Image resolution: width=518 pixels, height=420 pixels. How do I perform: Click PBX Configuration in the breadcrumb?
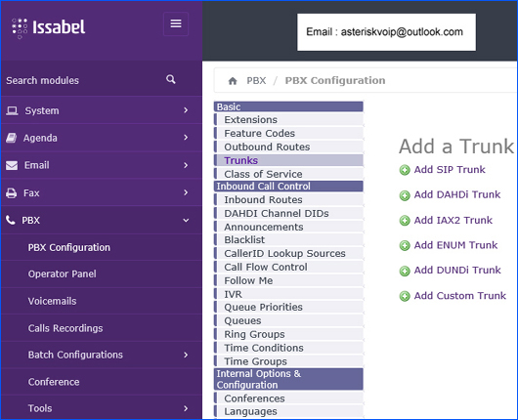335,80
